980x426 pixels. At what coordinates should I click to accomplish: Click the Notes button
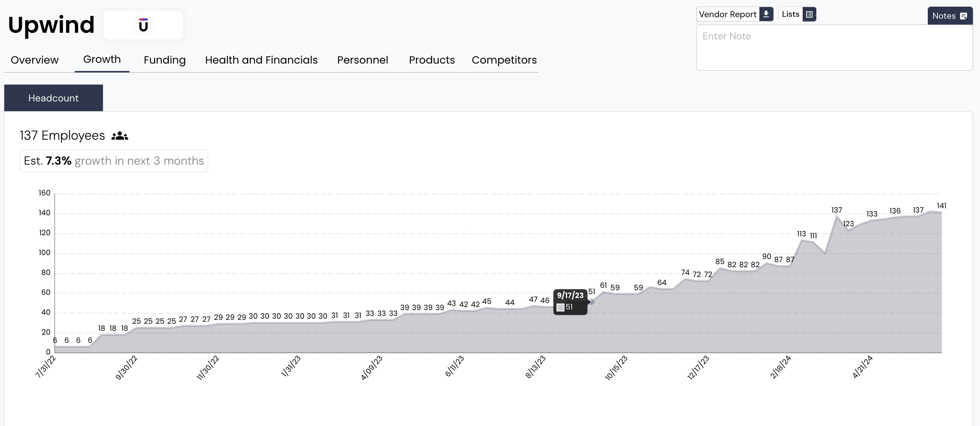[x=950, y=16]
